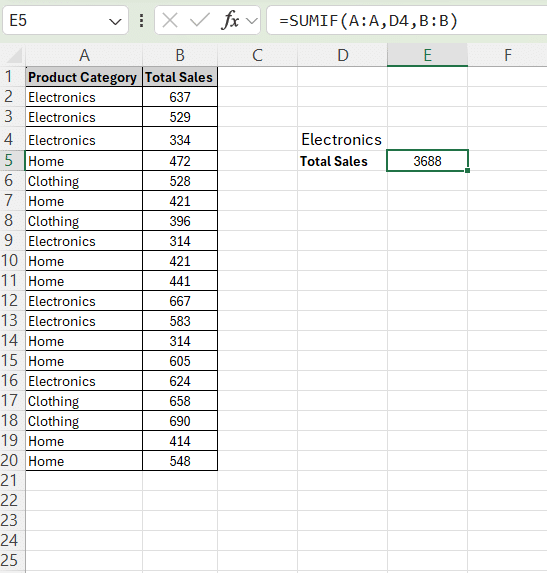Open the Insert Function fx icon
Screen dimensions: 547x573
tap(230, 20)
